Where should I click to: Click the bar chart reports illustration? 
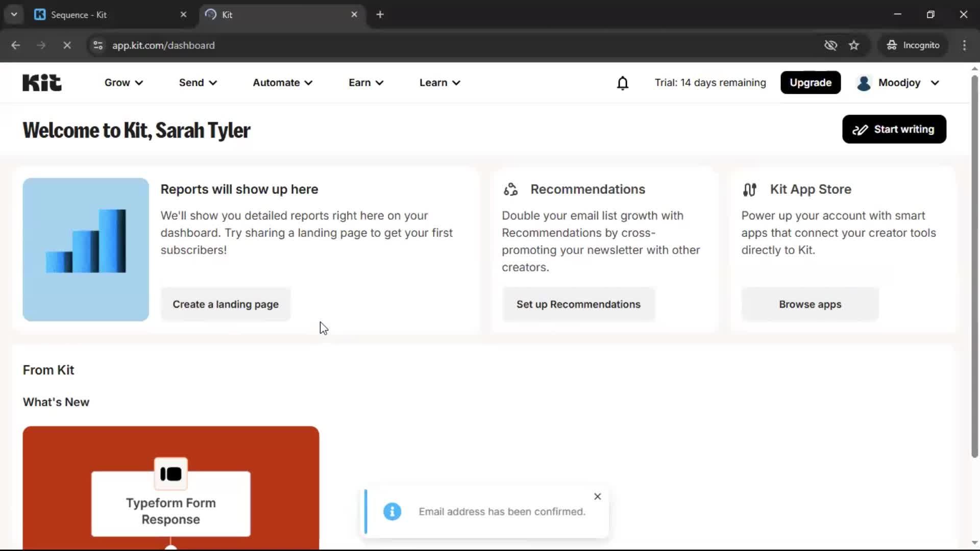[85, 249]
